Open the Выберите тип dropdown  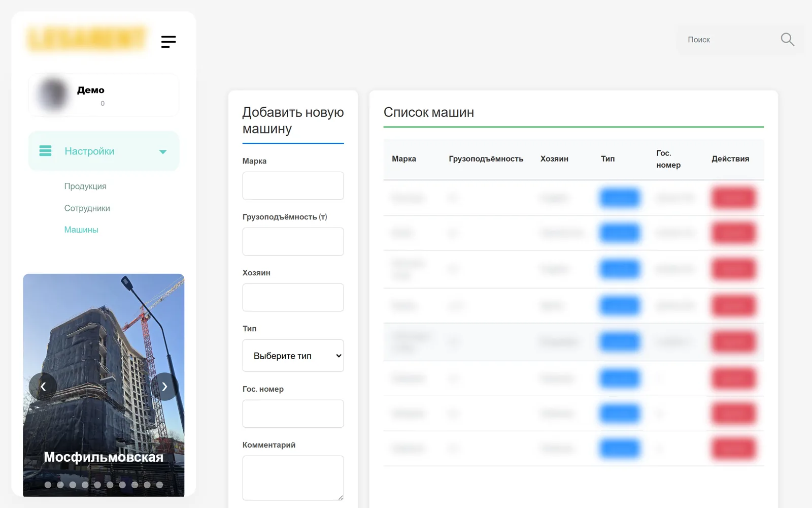point(293,356)
